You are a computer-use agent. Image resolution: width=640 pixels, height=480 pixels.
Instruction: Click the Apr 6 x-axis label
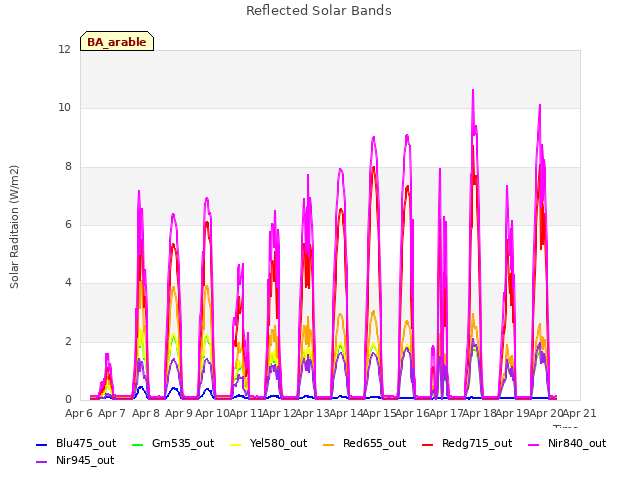click(79, 413)
